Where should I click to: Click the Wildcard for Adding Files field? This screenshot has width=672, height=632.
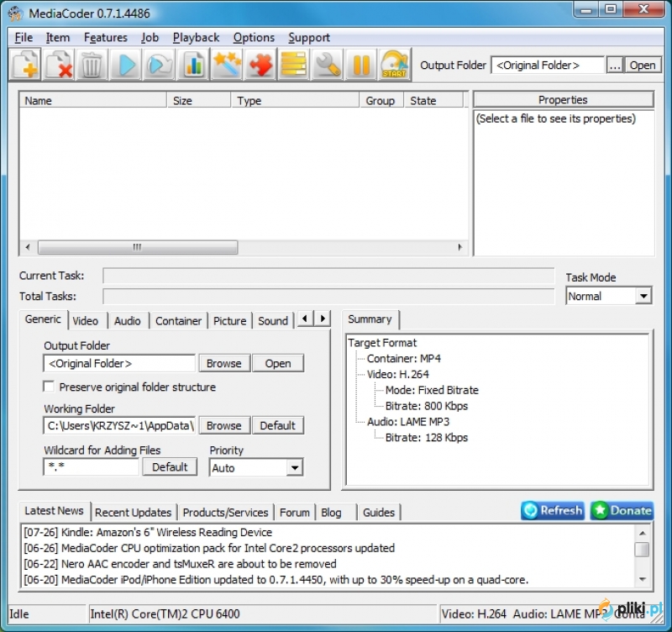[x=92, y=466]
